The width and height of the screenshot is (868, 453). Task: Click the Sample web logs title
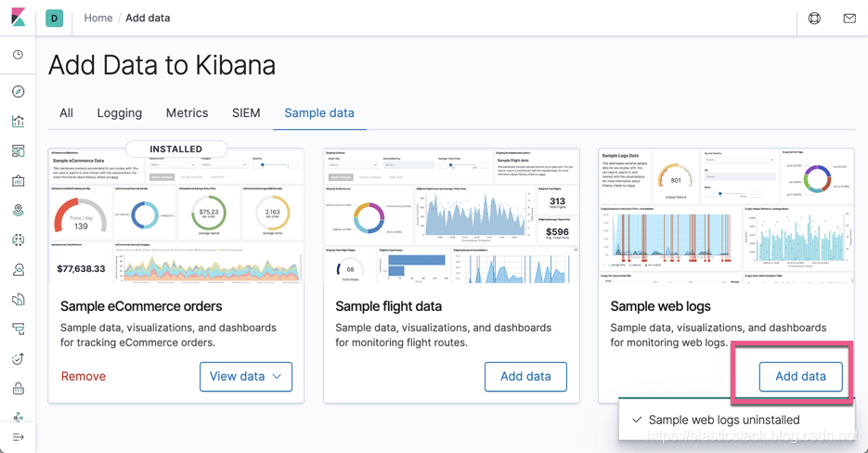[660, 306]
